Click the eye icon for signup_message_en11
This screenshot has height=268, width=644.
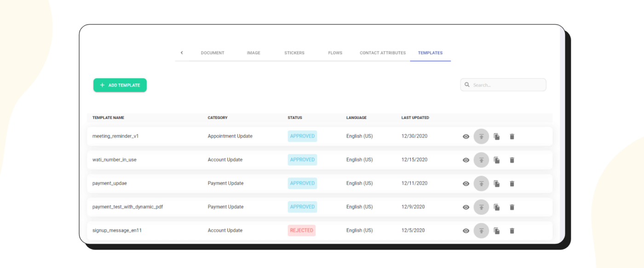pyautogui.click(x=466, y=231)
